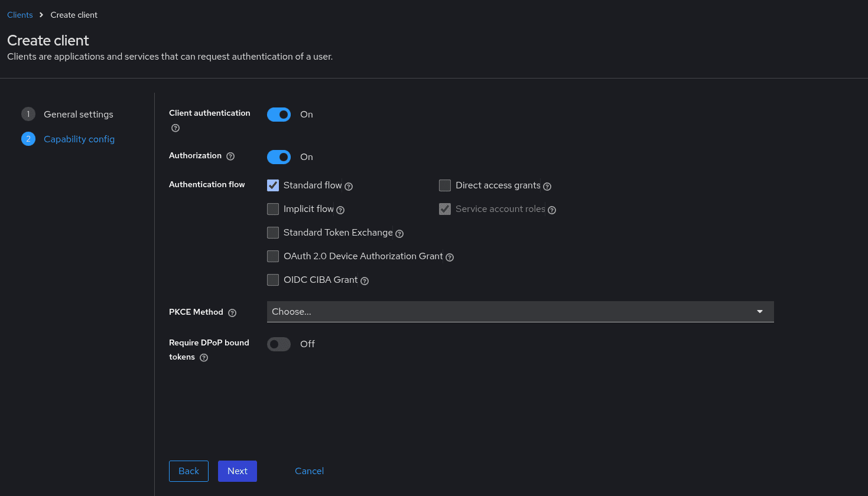Viewport: 868px width, 496px height.
Task: Open help tooltip for Client authentication
Action: [x=175, y=128]
